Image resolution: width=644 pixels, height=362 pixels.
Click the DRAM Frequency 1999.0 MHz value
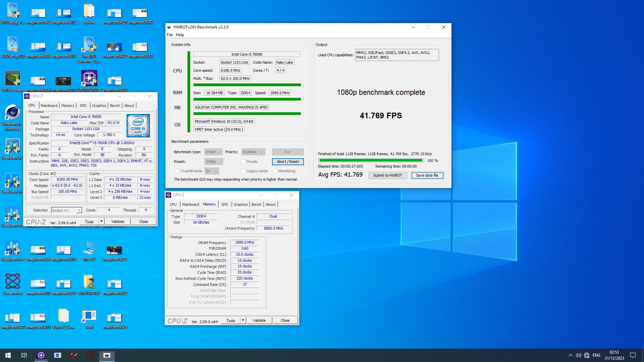click(x=245, y=242)
